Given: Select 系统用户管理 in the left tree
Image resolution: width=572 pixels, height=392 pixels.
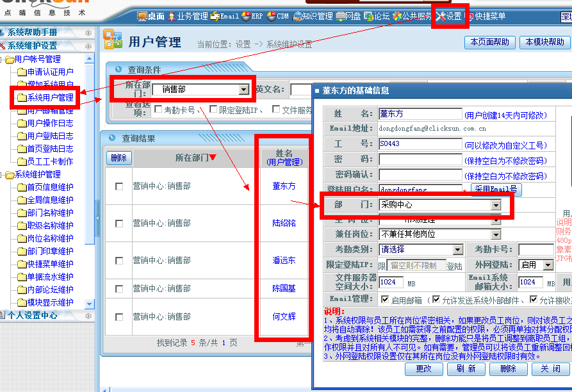Looking at the screenshot, I should click(x=49, y=97).
